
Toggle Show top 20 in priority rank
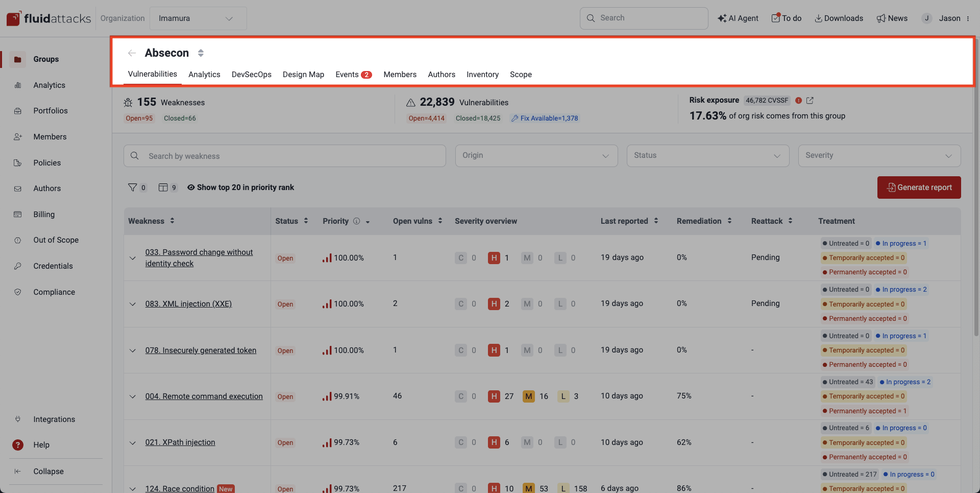[240, 187]
